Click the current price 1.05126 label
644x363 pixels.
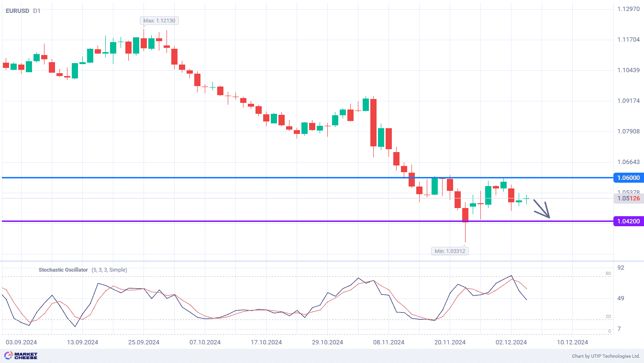coord(628,198)
